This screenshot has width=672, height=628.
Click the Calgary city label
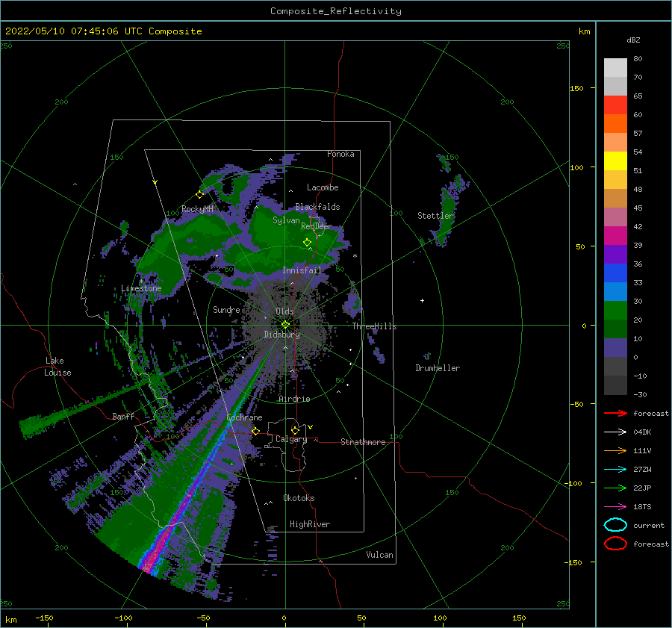[291, 439]
